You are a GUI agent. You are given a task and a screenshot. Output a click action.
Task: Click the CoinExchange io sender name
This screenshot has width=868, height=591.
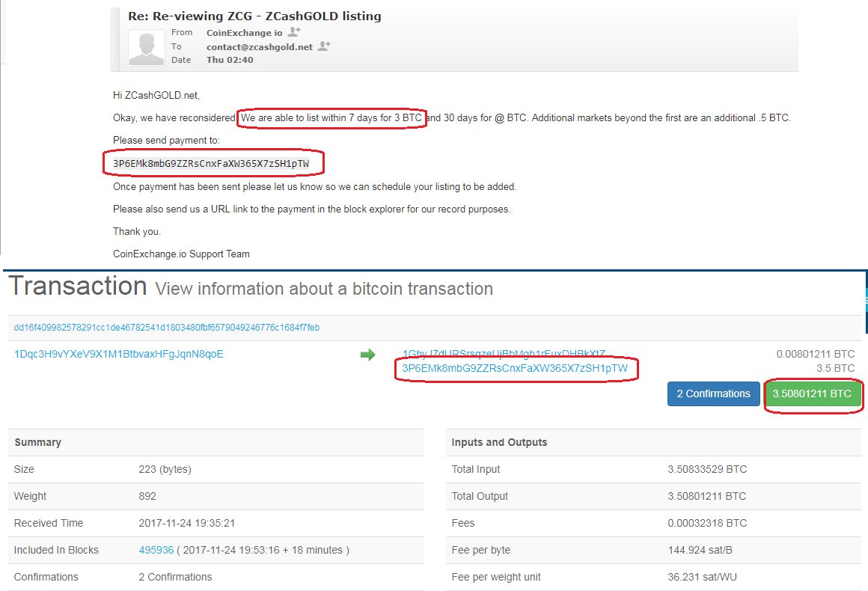[244, 33]
